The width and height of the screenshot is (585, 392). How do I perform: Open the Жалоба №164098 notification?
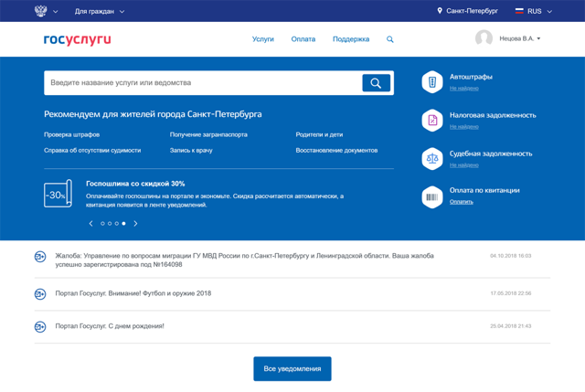(x=244, y=260)
